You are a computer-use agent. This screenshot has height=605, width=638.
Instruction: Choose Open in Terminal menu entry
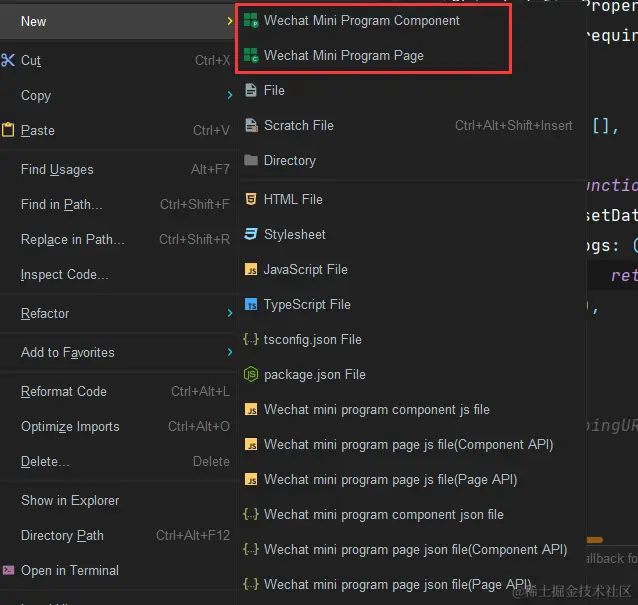[118, 570]
